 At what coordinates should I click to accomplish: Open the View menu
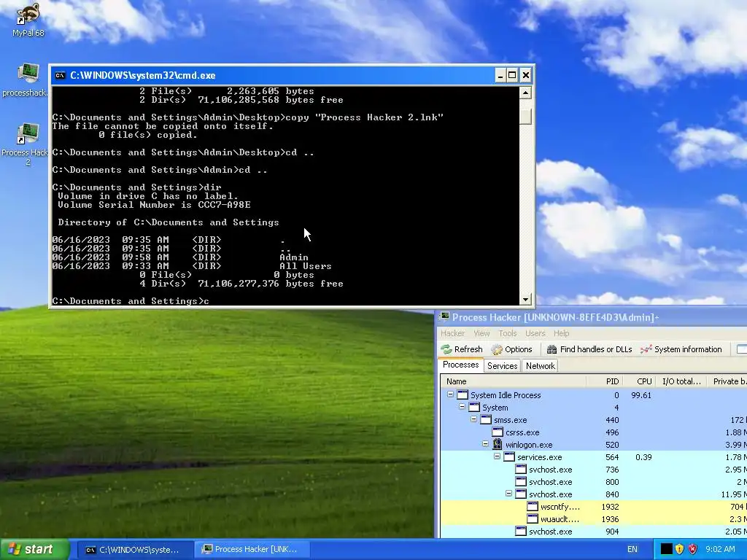(x=481, y=333)
